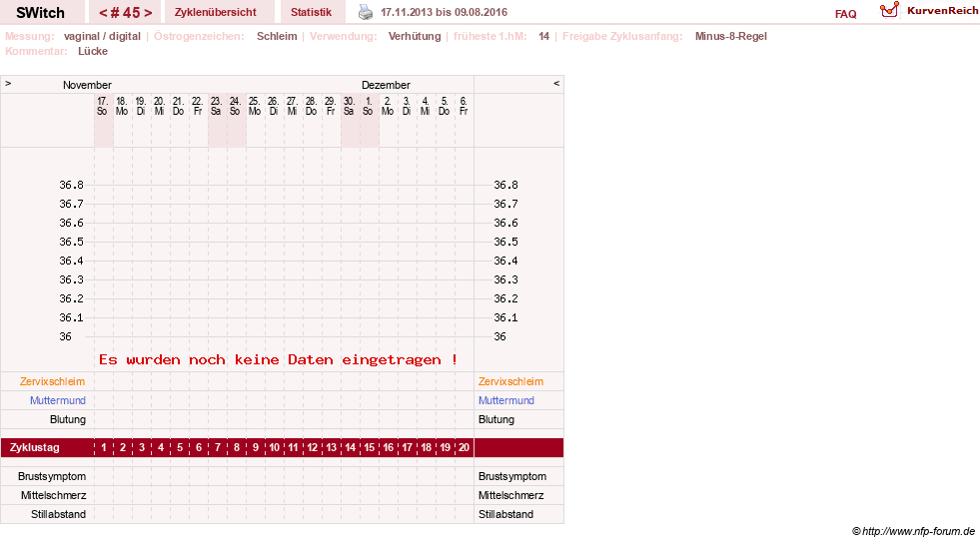Click the date column 23. Sa
The height and width of the screenshot is (543, 980).
point(216,106)
